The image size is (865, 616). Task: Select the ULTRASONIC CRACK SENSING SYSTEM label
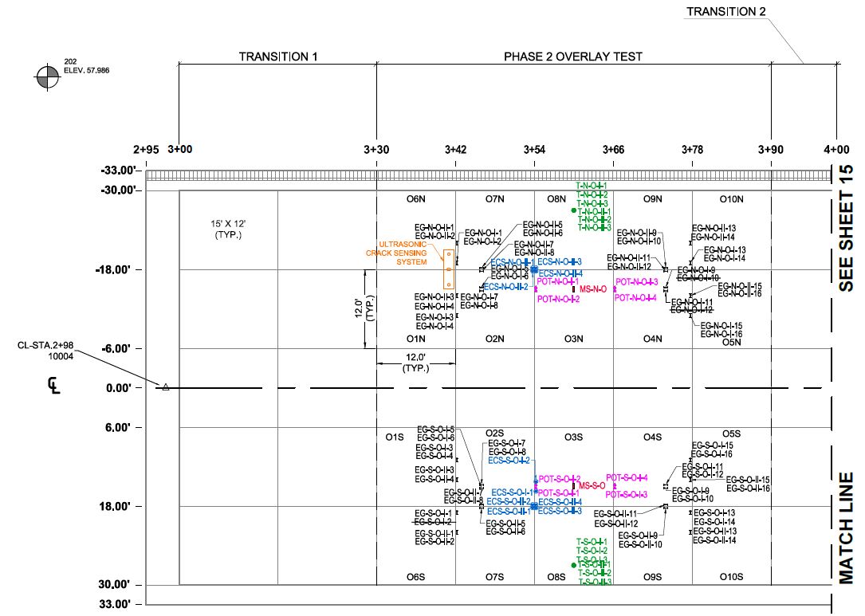tap(403, 253)
